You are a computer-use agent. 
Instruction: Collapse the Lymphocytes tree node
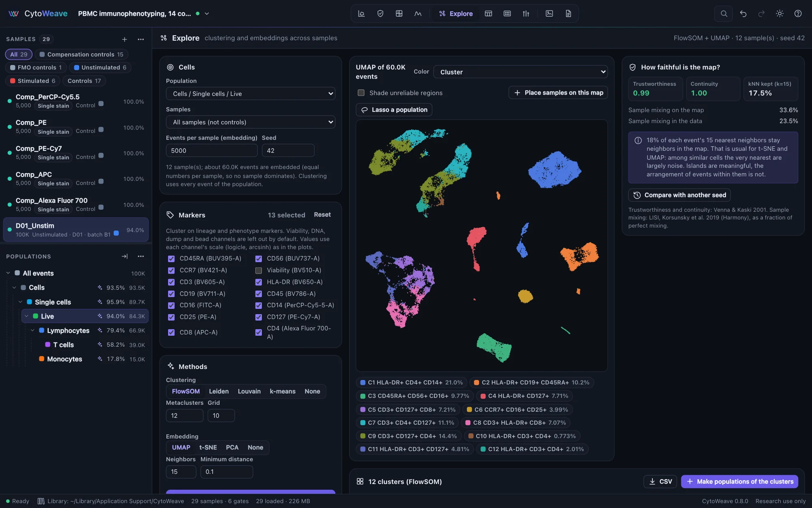[x=32, y=330]
